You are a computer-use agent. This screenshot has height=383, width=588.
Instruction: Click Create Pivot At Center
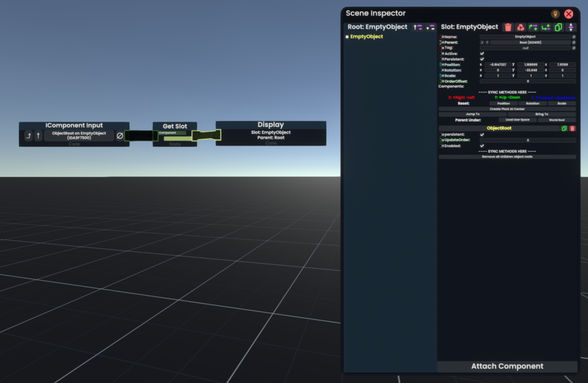(x=507, y=109)
